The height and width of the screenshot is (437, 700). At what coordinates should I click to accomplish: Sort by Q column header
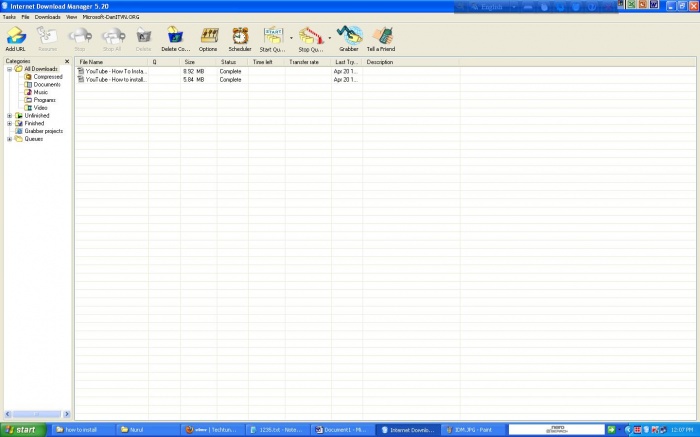164,62
